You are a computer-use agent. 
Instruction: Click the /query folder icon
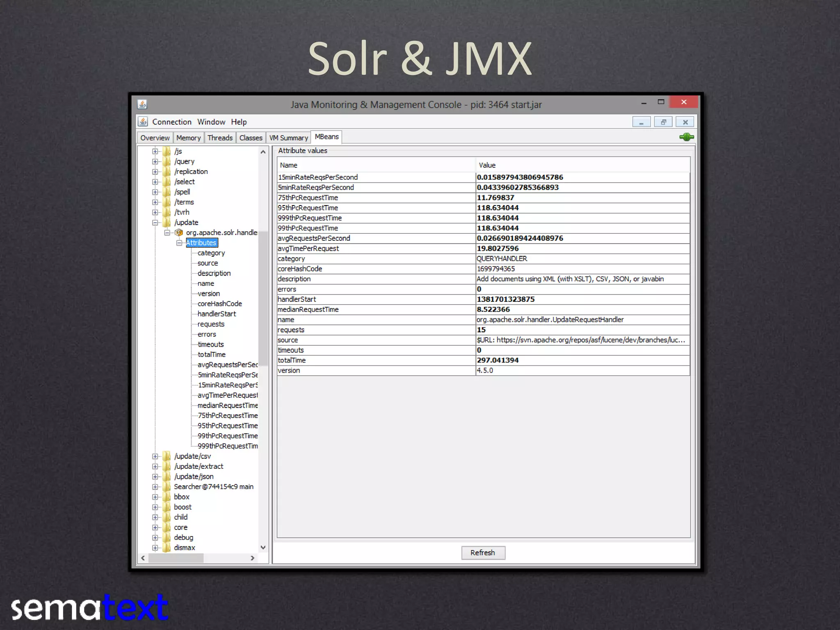(x=167, y=162)
